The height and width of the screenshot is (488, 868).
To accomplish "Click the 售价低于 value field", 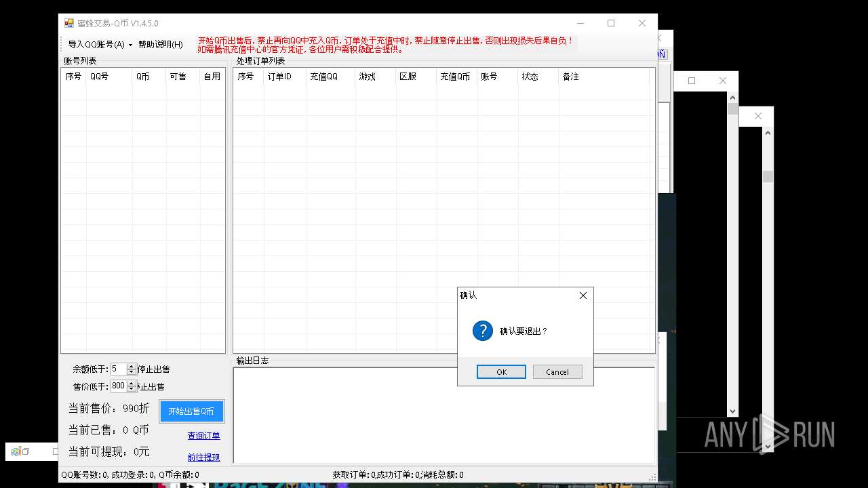I will (x=119, y=386).
